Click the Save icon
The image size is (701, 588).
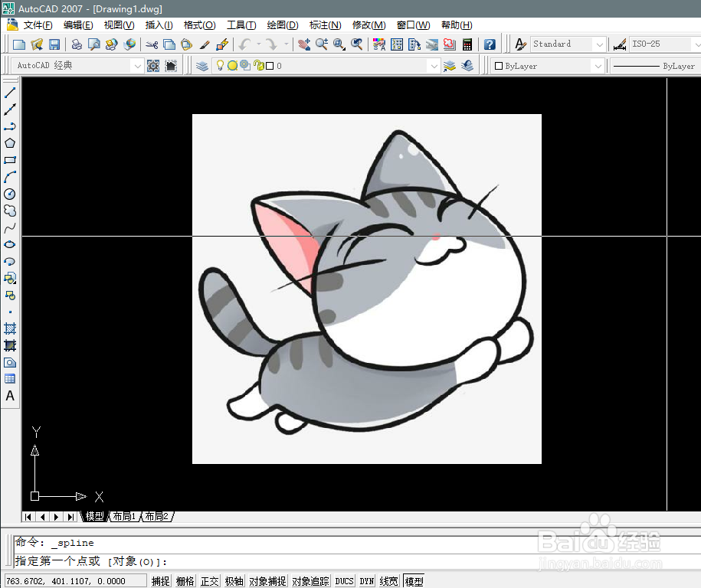click(54, 44)
